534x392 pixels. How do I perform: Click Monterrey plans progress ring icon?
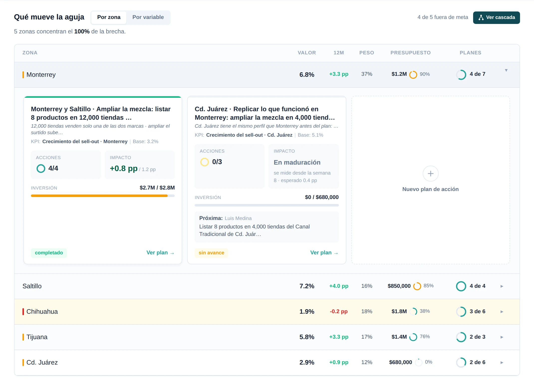(461, 75)
